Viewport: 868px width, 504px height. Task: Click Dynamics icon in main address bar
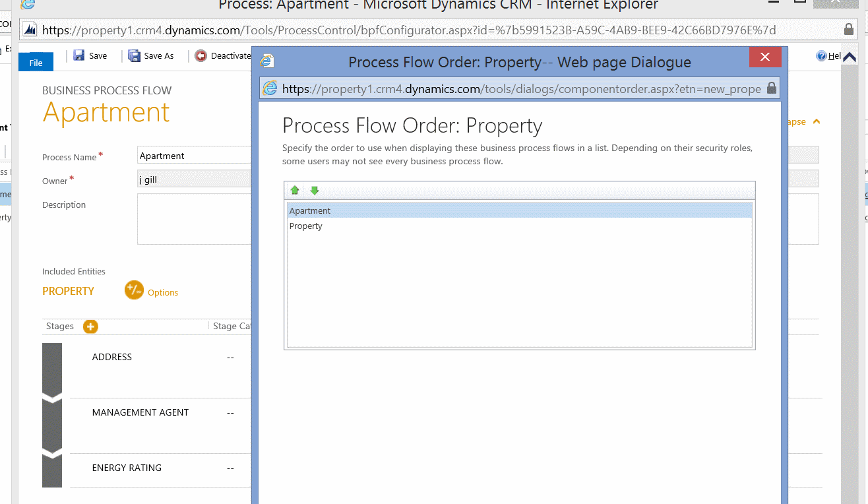pos(30,30)
